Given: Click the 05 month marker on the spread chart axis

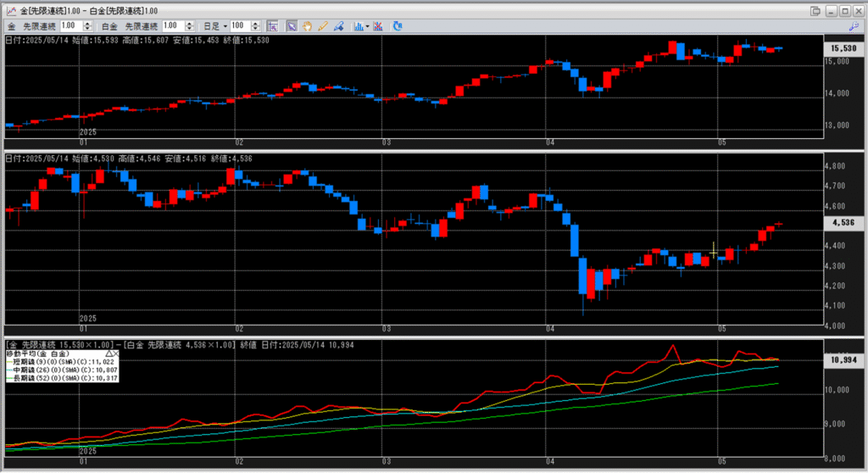Looking at the screenshot, I should [722, 461].
